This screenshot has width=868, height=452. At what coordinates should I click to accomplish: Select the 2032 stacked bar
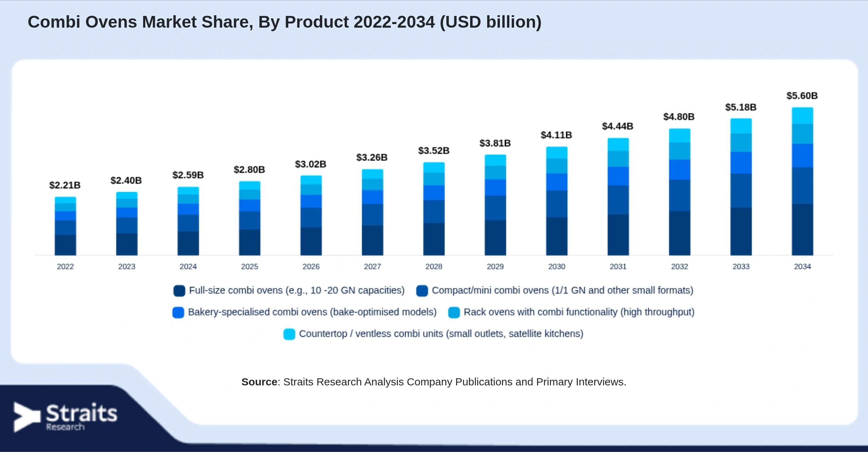(680, 192)
